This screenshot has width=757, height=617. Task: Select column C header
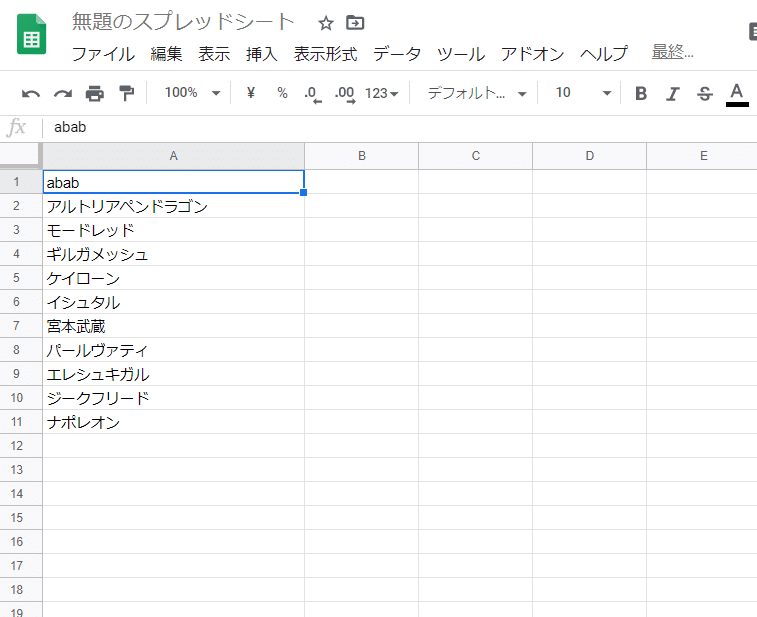(476, 156)
